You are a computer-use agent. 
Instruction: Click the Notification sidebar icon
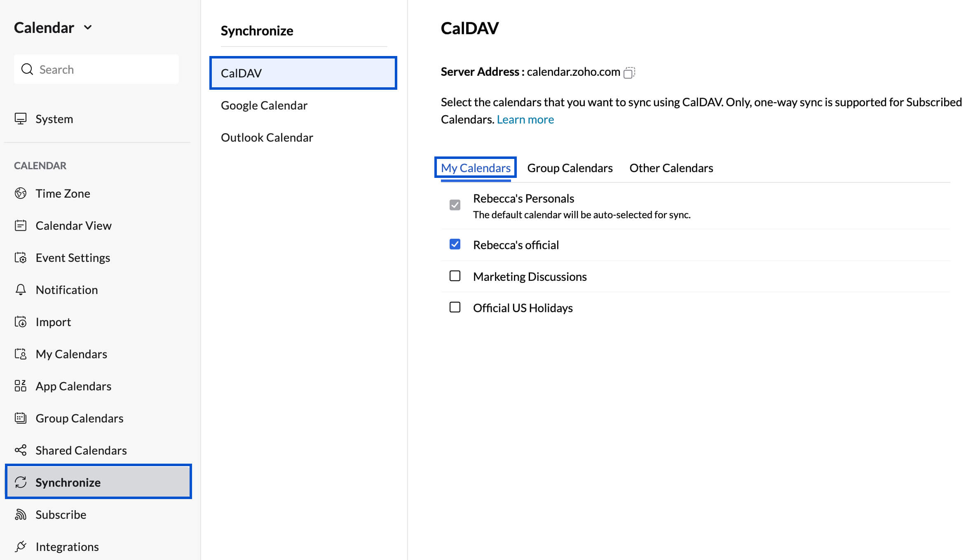click(x=20, y=289)
